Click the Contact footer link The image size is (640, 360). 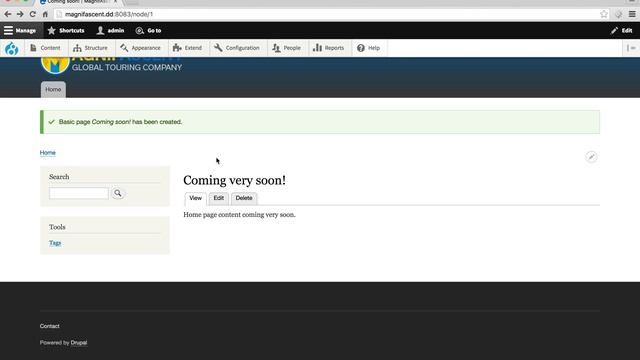[x=50, y=326]
